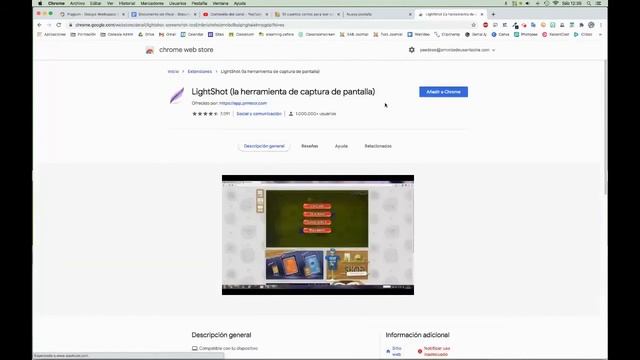Open the Apple menu

pyautogui.click(x=40, y=3)
